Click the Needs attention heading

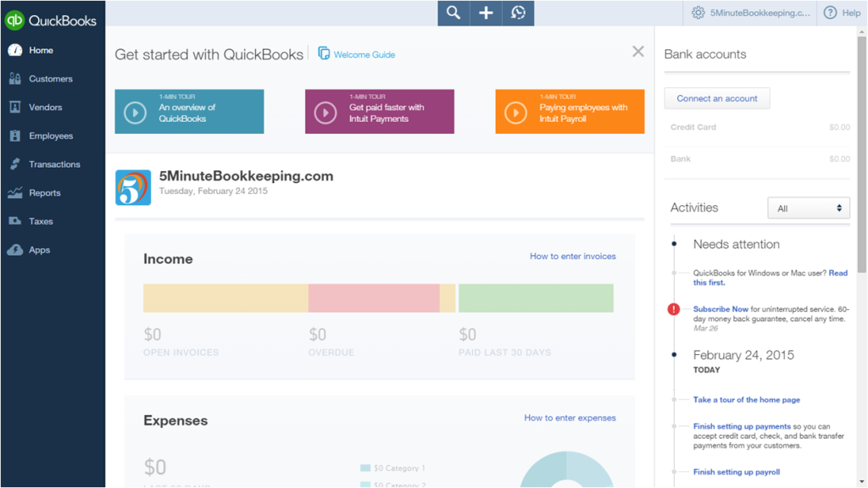coord(737,244)
